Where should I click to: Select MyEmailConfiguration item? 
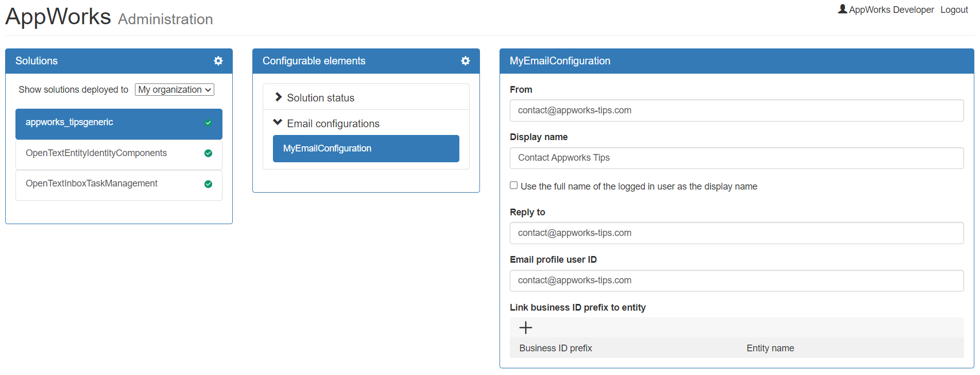[366, 148]
